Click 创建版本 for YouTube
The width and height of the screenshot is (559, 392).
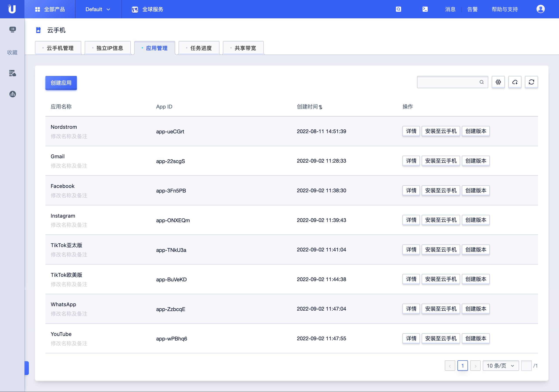476,339
